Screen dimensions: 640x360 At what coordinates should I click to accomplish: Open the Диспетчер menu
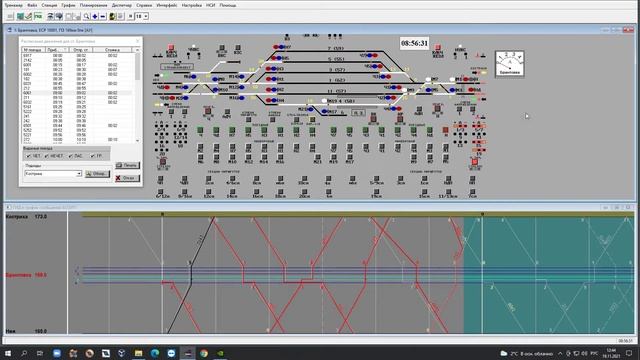[122, 5]
